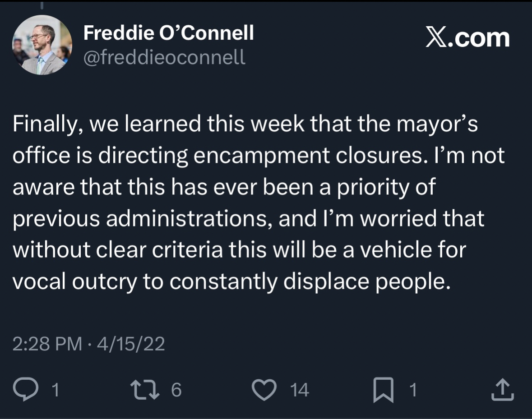The width and height of the screenshot is (532, 419).
Task: Click the reply count of 1
Action: tap(55, 390)
